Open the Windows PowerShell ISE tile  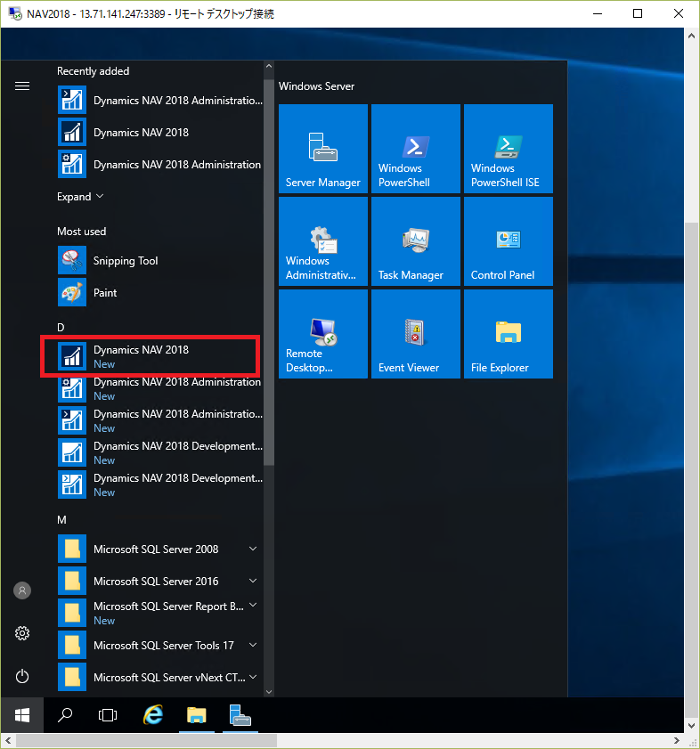tap(509, 149)
